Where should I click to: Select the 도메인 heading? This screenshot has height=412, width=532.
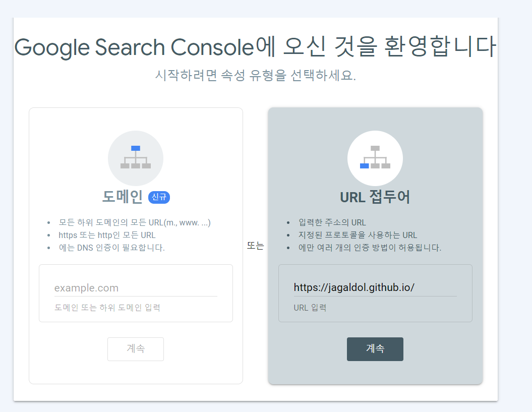pos(123,197)
